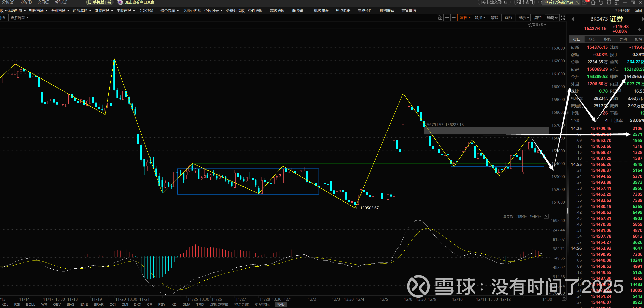Click the lock icon in chart toolbar
This screenshot has width=644, height=308.
tap(440, 18)
